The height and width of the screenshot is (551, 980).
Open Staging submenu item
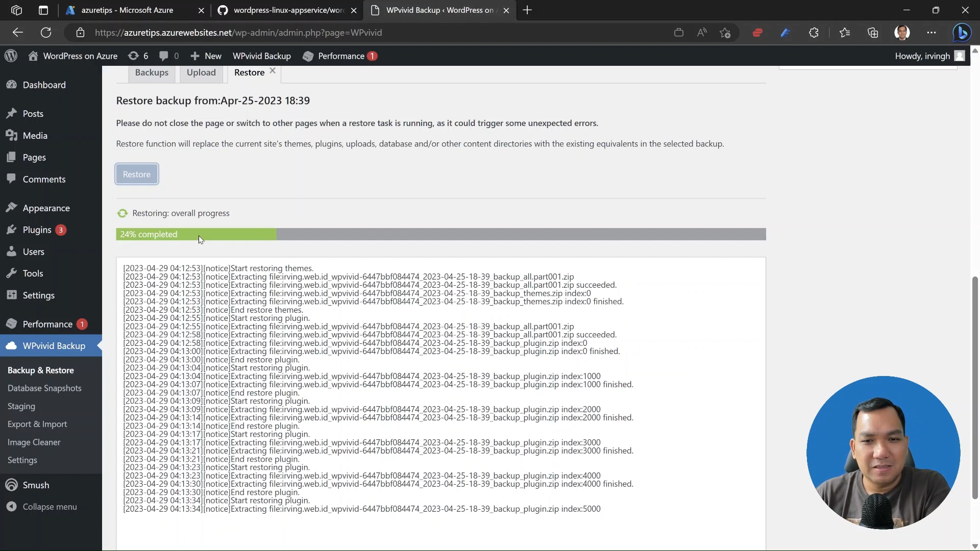(21, 406)
